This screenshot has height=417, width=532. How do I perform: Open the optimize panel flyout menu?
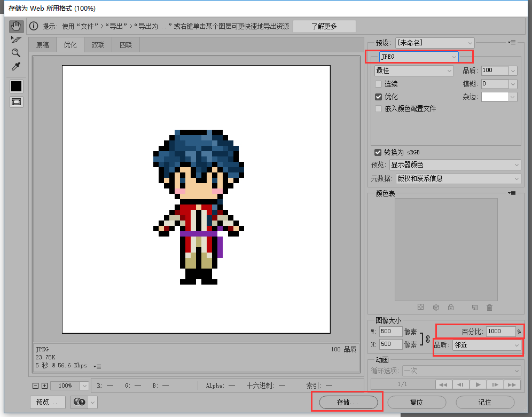(512, 42)
